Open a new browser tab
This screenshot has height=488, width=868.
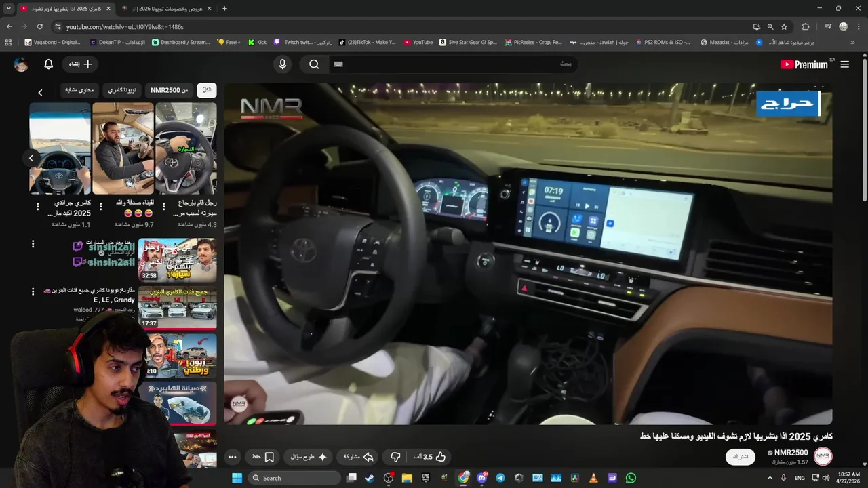[224, 9]
